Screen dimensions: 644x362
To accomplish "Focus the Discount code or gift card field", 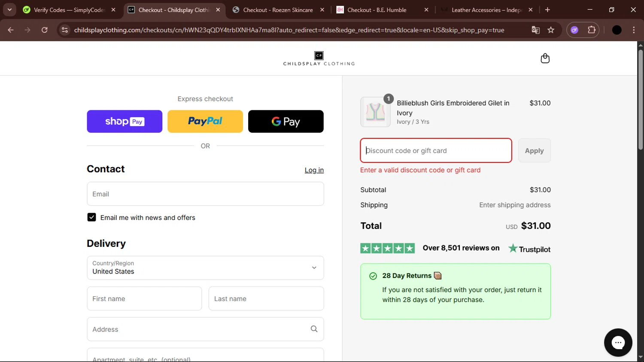I will pyautogui.click(x=436, y=151).
